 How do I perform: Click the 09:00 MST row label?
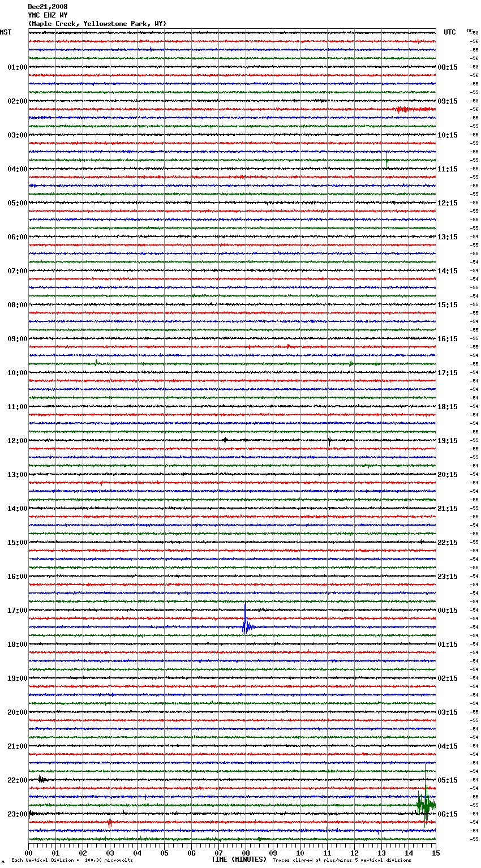tap(18, 339)
